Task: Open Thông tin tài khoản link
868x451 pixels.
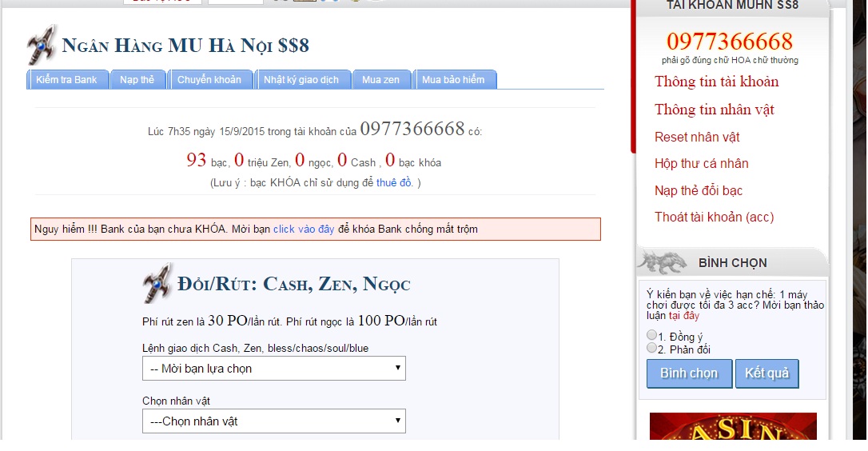Action: pos(717,82)
